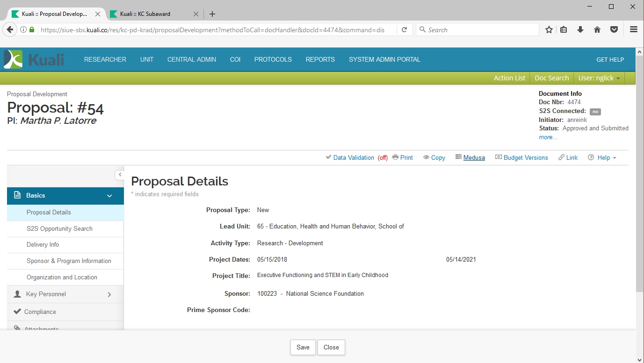The height and width of the screenshot is (363, 644).
Task: Open Budget Versions from the toolbar
Action: 521,157
